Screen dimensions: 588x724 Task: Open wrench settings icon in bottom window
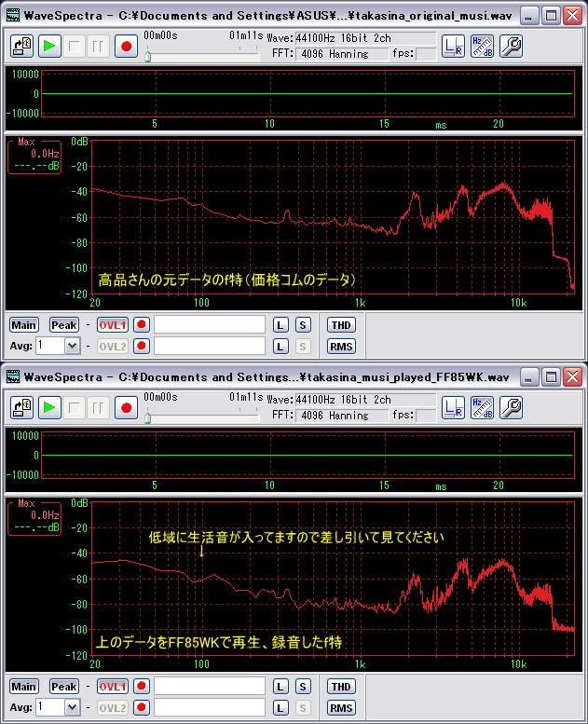point(512,408)
